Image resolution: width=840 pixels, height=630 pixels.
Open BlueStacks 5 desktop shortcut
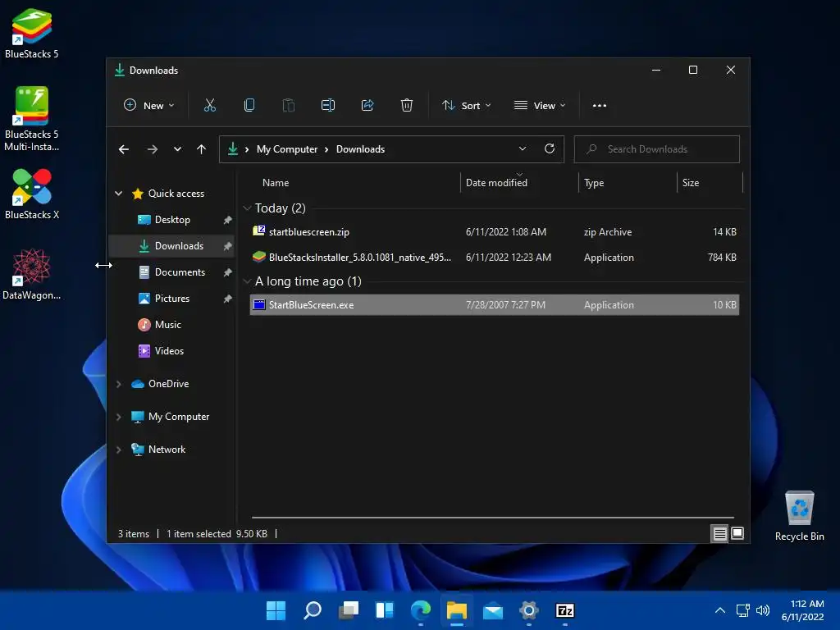(x=32, y=33)
